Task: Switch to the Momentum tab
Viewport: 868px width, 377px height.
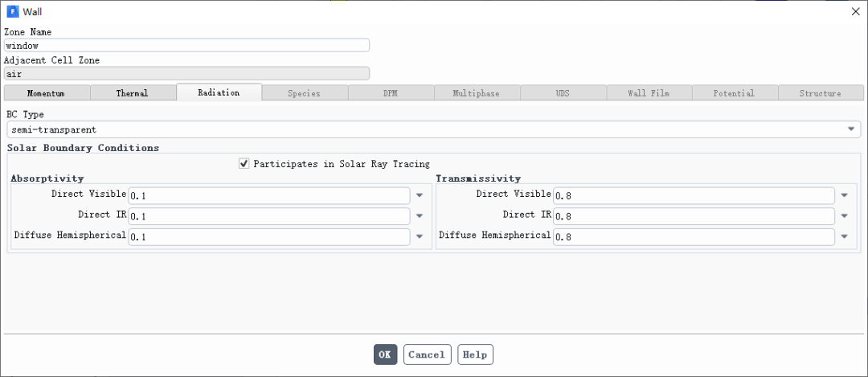Action: (46, 93)
